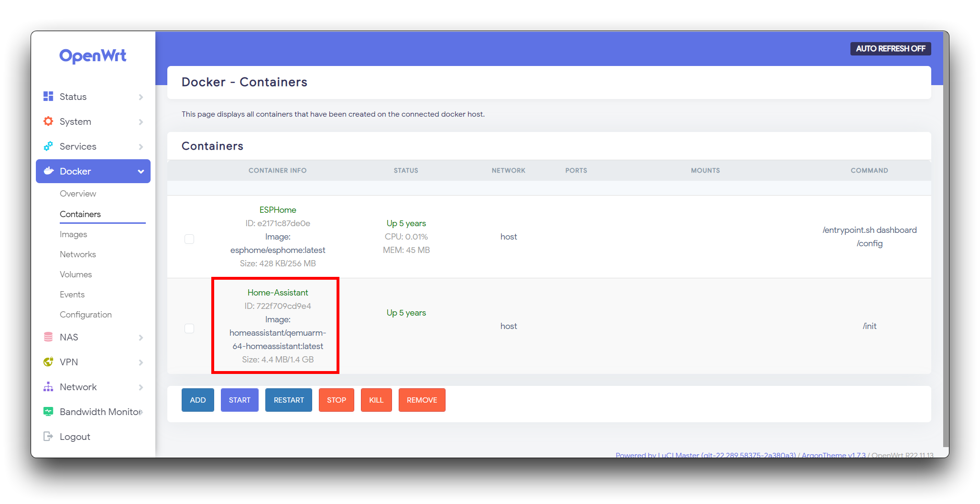
Task: Click the RESTART button
Action: (289, 400)
